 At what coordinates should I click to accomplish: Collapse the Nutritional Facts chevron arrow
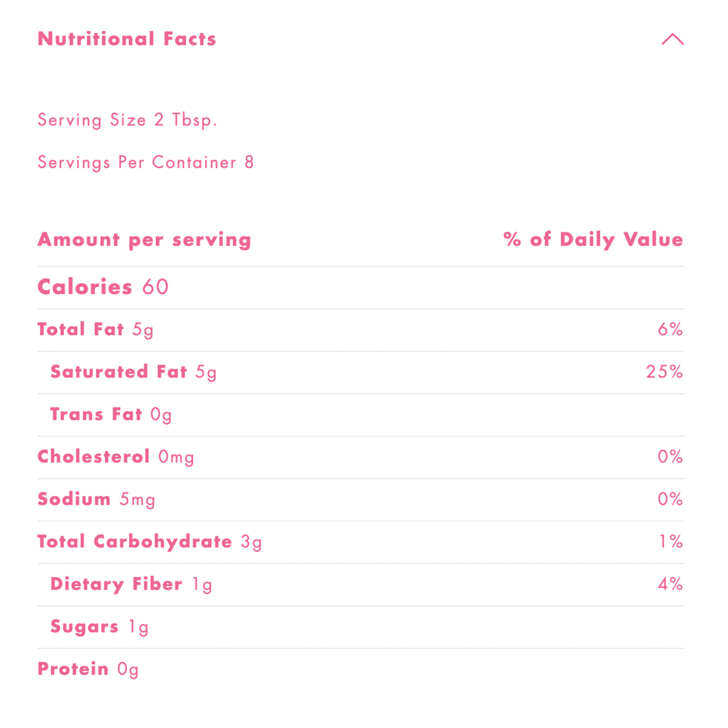pyautogui.click(x=672, y=39)
